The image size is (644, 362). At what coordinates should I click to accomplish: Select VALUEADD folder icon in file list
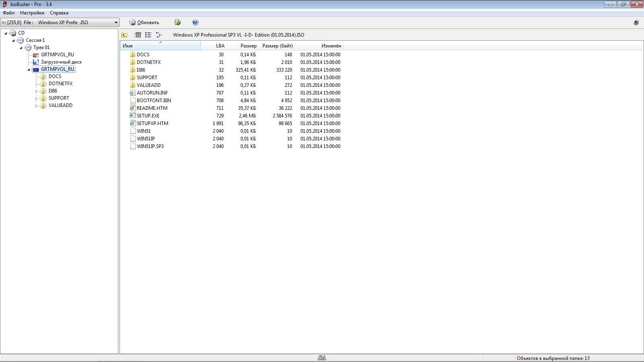click(x=133, y=85)
